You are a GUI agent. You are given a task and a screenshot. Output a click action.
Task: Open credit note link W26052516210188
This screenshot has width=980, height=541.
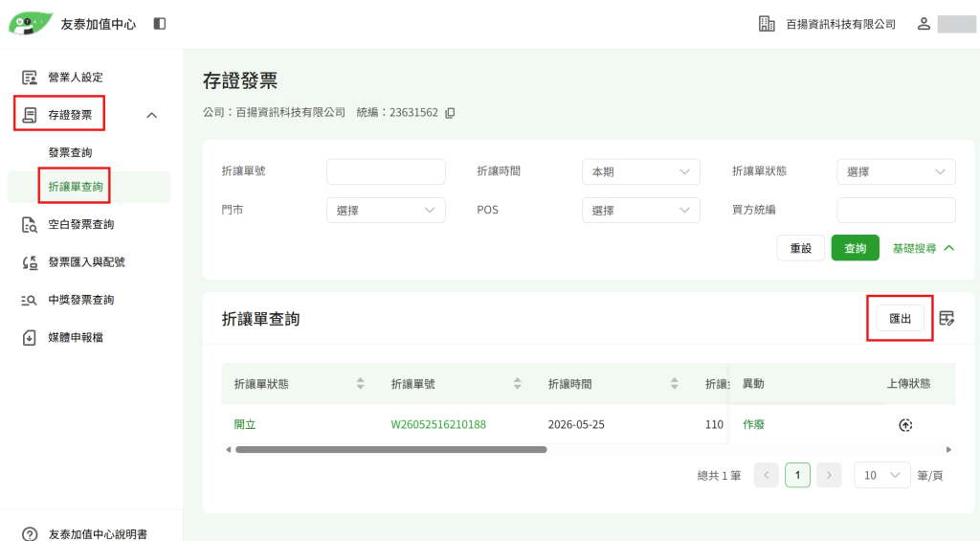point(438,425)
